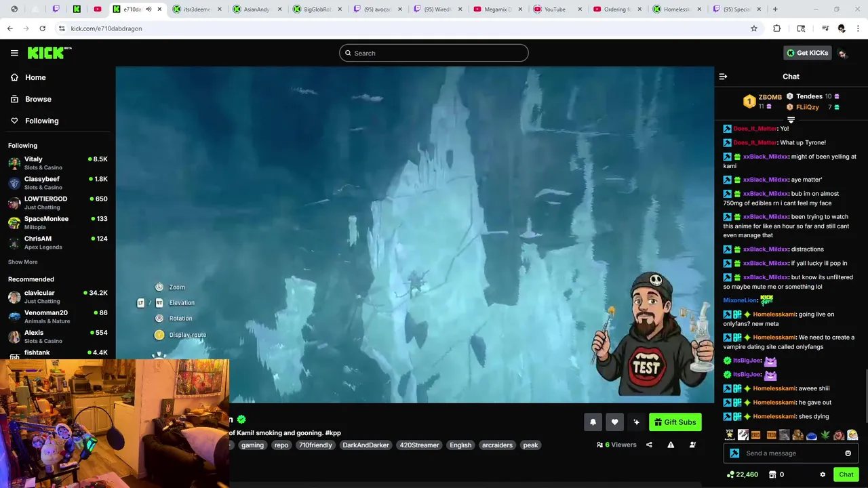Viewport: 868px width, 488px height.
Task: Focus the Search box
Action: [434, 53]
